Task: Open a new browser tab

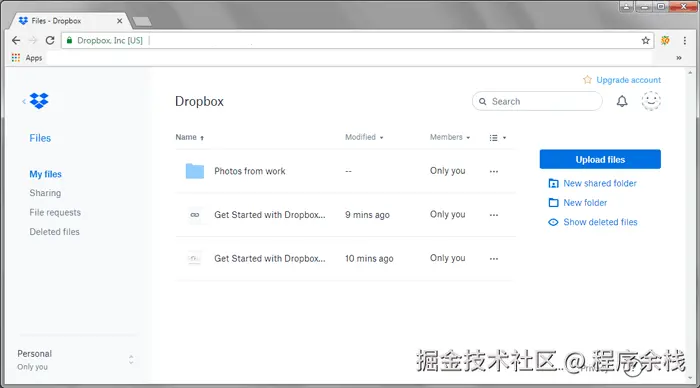Action: 142,21
